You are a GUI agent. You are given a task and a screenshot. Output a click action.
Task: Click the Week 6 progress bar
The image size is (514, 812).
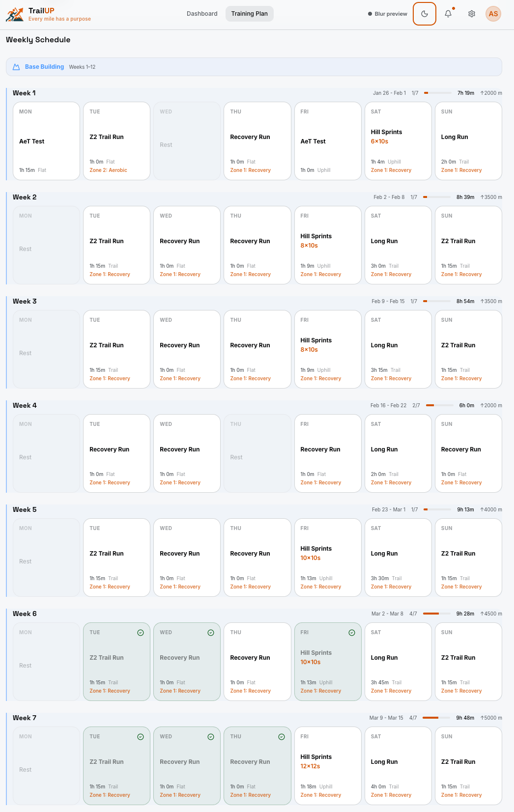[x=437, y=614]
